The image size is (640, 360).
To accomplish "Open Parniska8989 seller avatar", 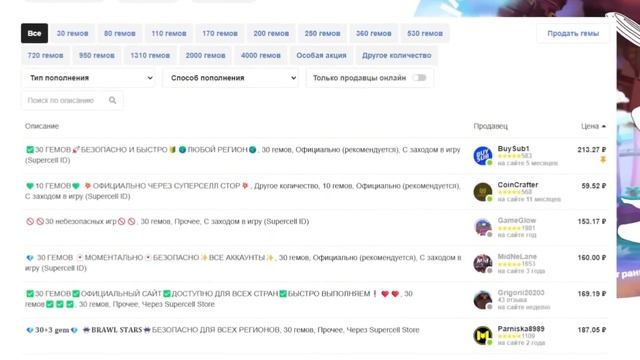I will 483,336.
